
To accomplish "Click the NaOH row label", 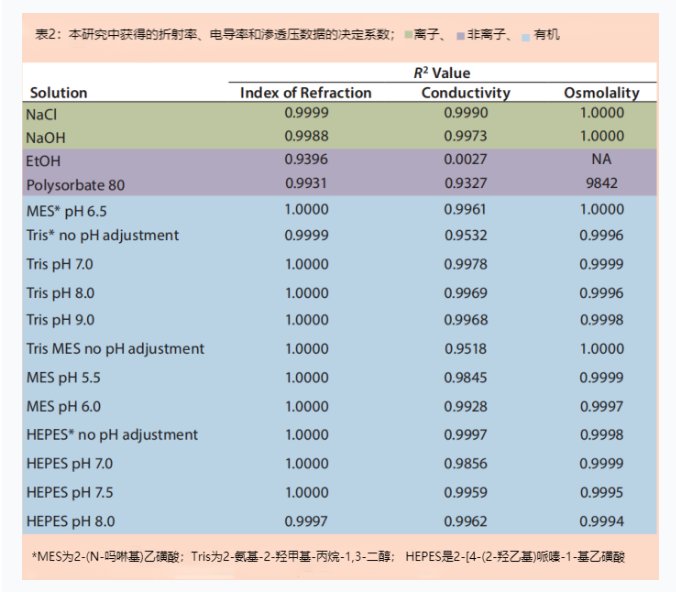I will click(x=46, y=136).
